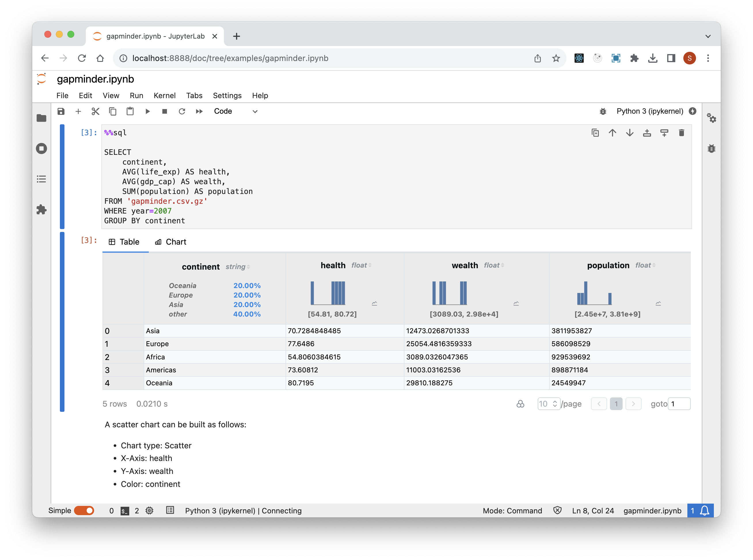Open the cell type Code dropdown

236,112
